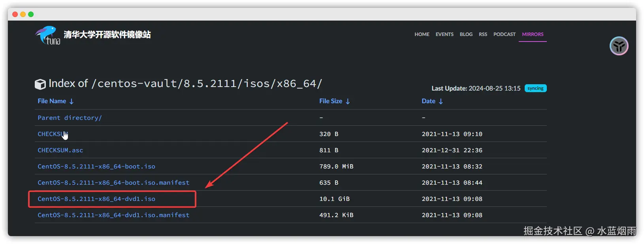Open the EVENTS menu item
This screenshot has height=244, width=644.
[444, 34]
